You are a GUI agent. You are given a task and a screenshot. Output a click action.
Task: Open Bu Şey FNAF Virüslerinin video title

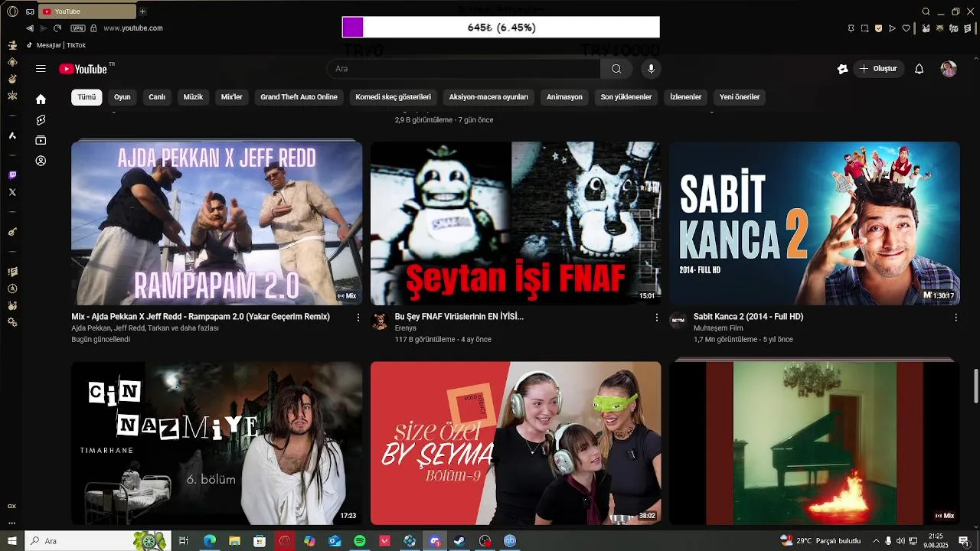click(459, 317)
